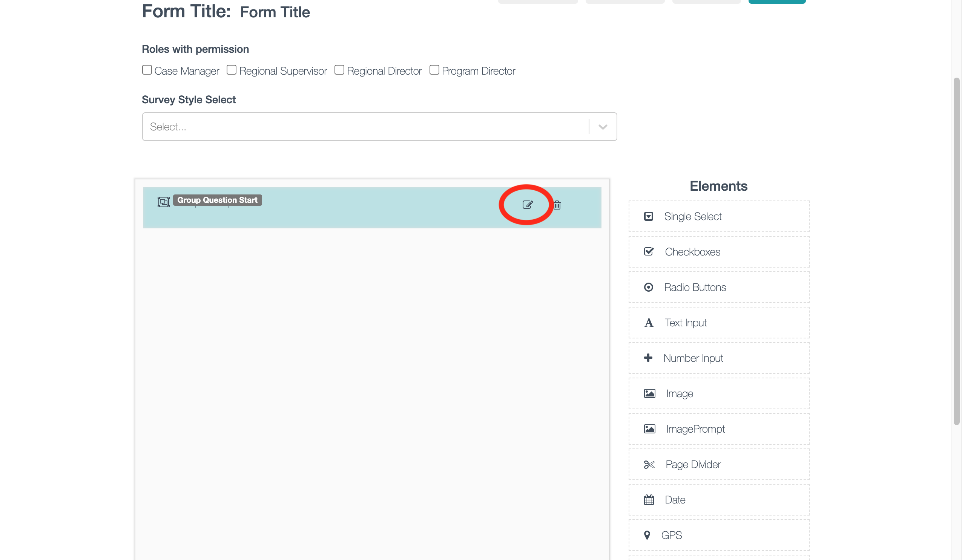
Task: Click the Text Input letter A icon
Action: (x=648, y=323)
